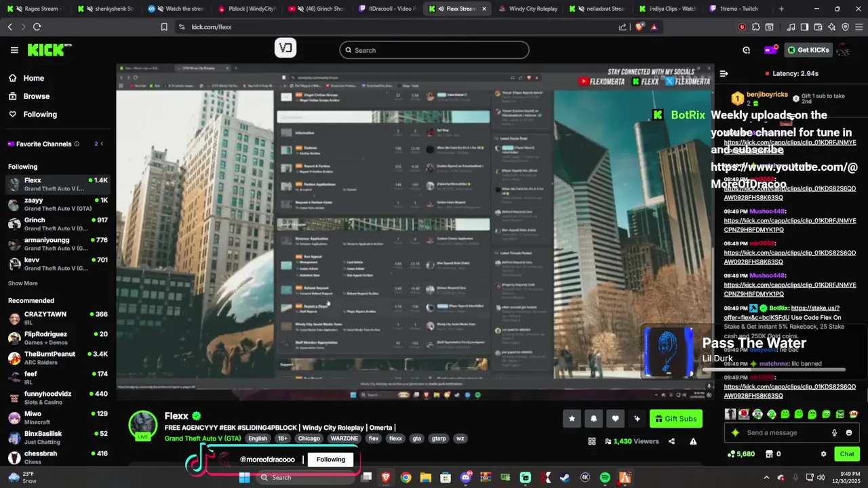Focus the Kick search field

tap(434, 50)
